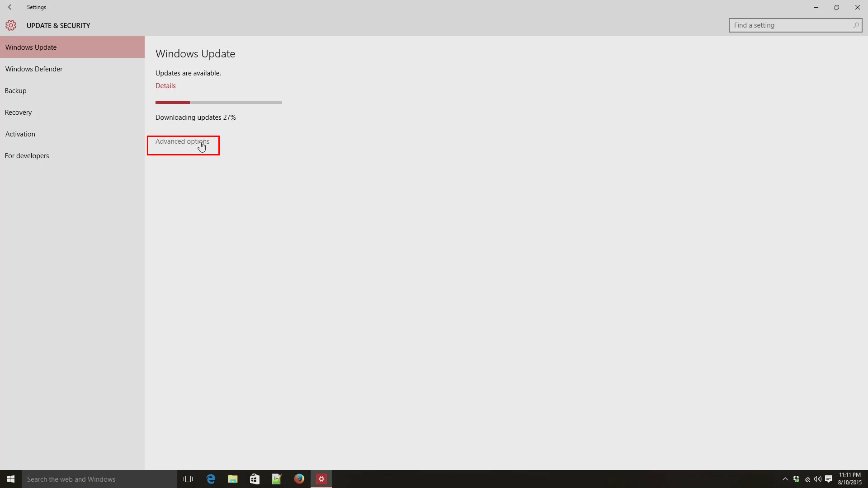This screenshot has width=868, height=488.
Task: Minimize the Settings window
Action: coord(816,7)
